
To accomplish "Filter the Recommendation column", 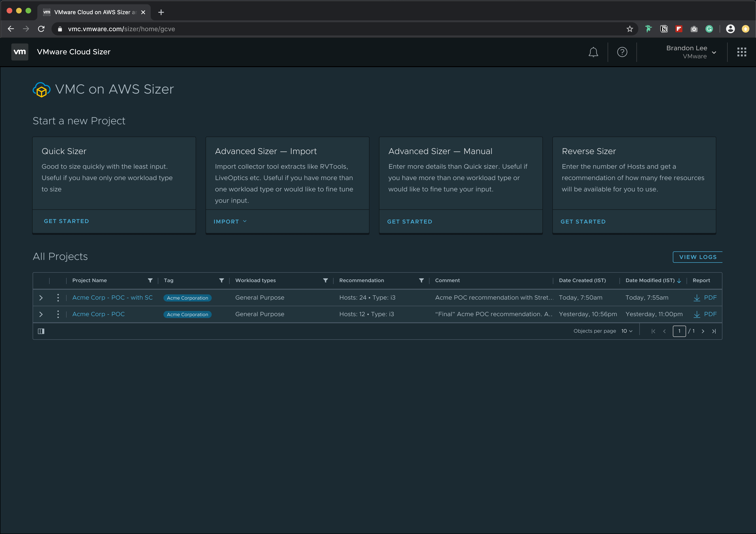I will tap(421, 280).
